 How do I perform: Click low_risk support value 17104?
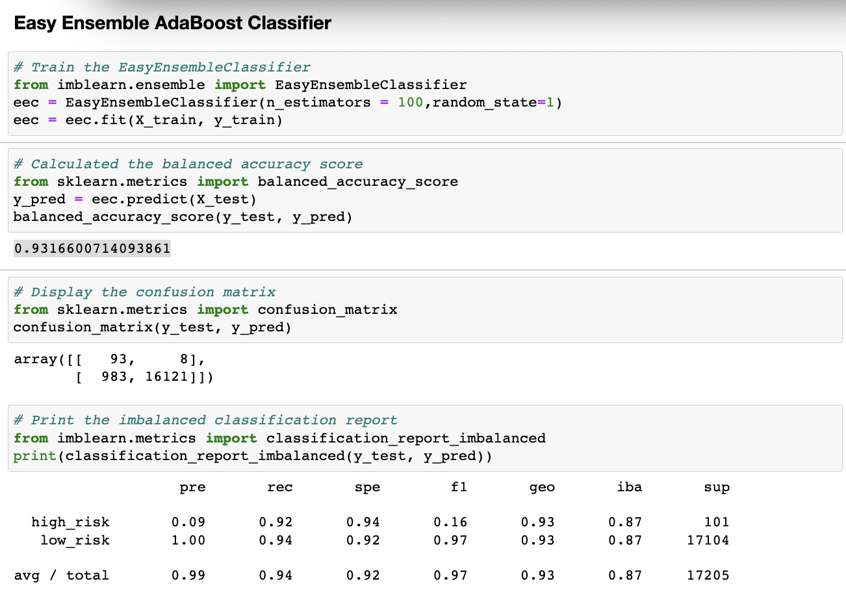click(x=708, y=541)
